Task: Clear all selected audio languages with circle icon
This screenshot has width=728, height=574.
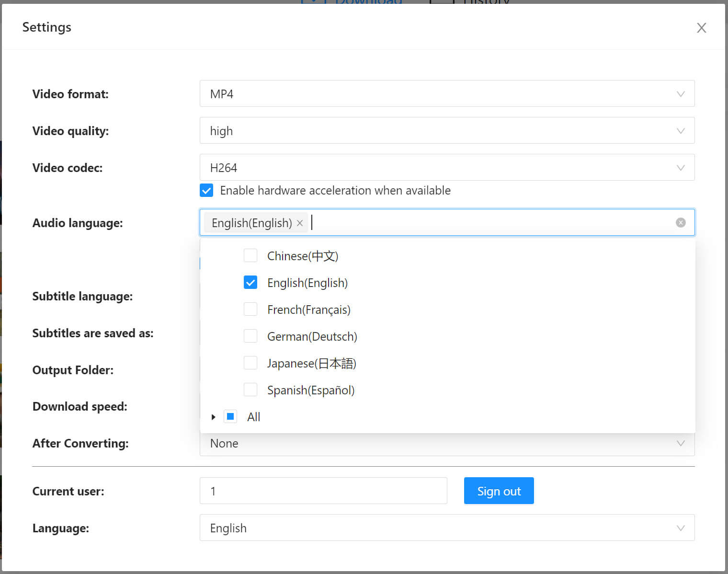Action: pyautogui.click(x=681, y=222)
